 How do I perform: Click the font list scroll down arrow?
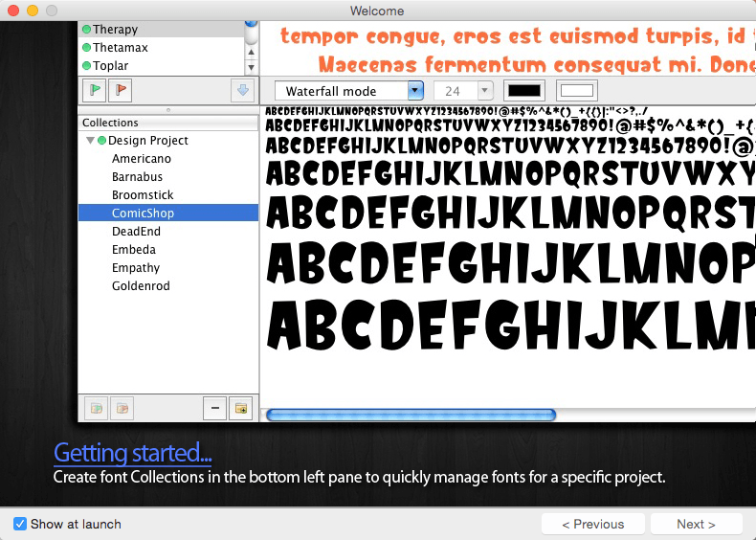pos(251,67)
